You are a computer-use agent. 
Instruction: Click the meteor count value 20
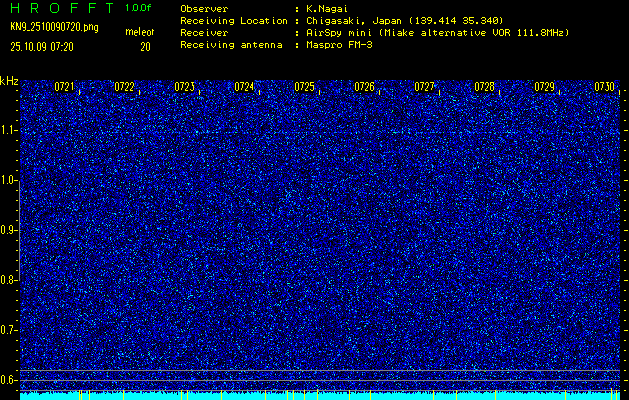pos(145,46)
